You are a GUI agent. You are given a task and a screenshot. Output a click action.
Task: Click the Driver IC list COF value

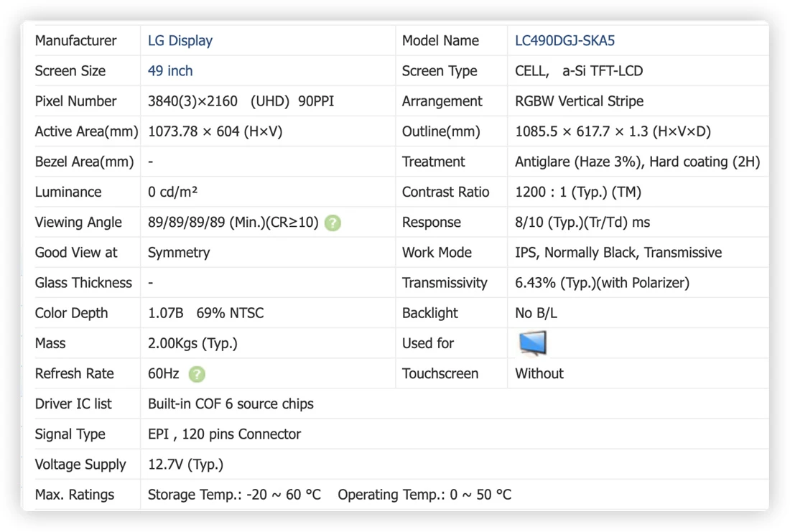tap(231, 404)
